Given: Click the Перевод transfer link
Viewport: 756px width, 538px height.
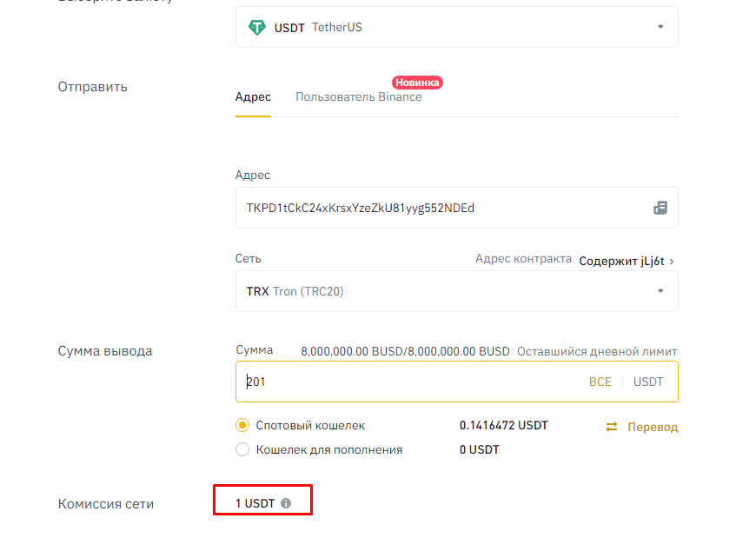Looking at the screenshot, I should point(653,427).
